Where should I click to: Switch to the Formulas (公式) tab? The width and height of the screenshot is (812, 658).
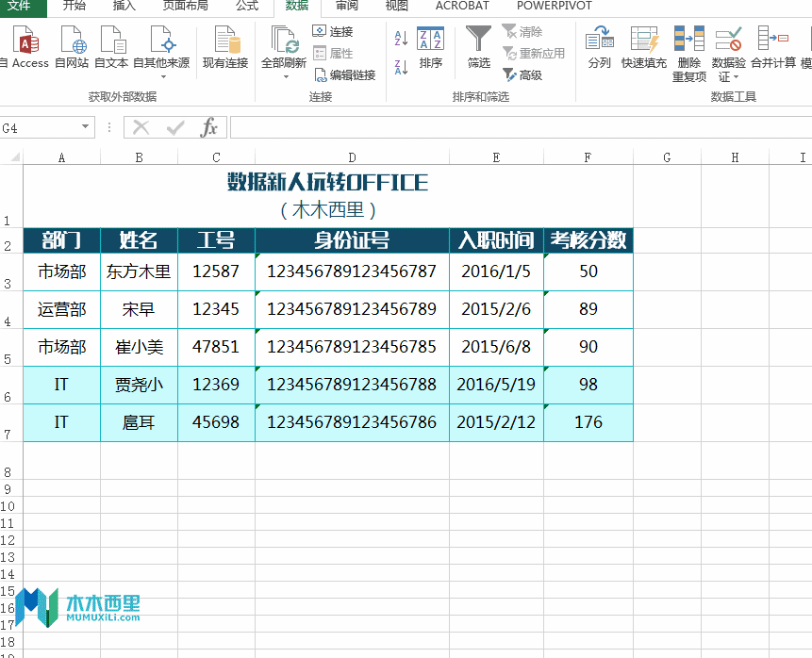pyautogui.click(x=247, y=7)
